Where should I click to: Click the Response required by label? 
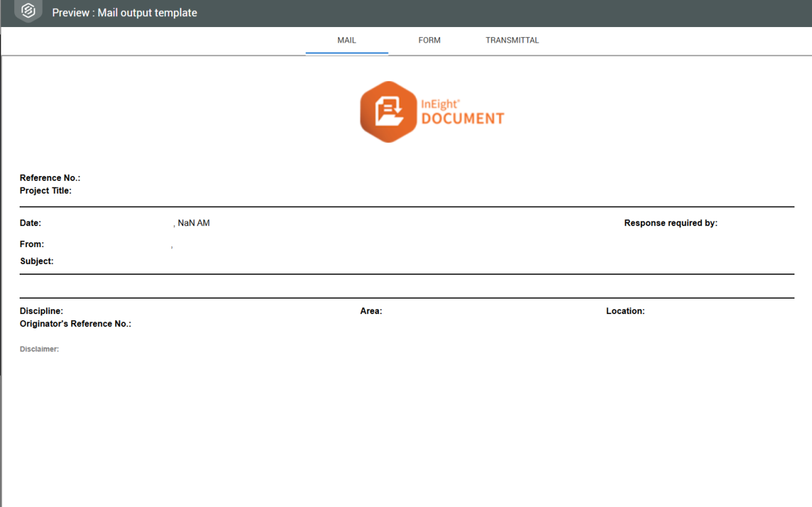tap(671, 223)
